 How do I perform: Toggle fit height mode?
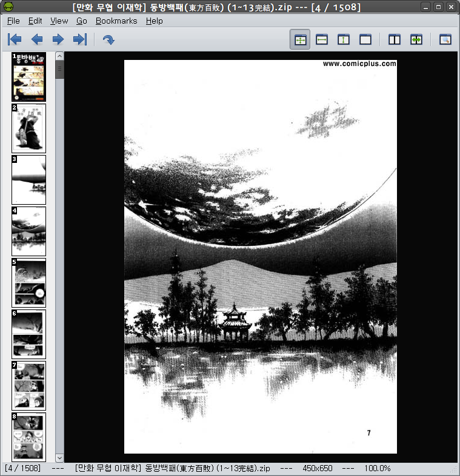pos(344,39)
